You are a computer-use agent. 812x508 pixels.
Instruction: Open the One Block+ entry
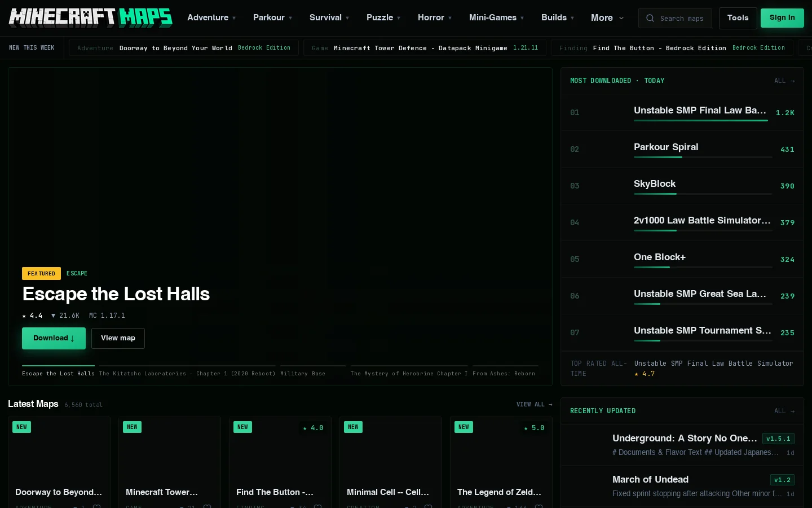coord(682,259)
